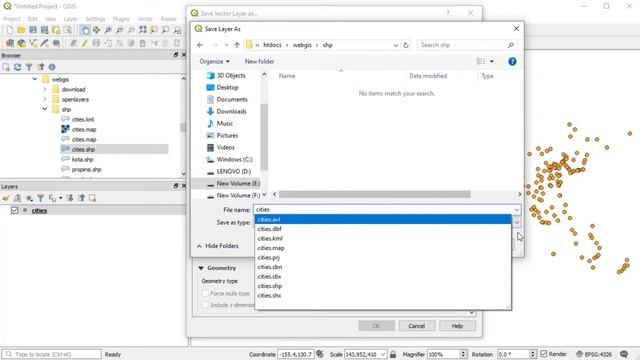Screen dimensions: 640x360
Task: Click Add Group icon in Layers panel
Action: [18, 198]
